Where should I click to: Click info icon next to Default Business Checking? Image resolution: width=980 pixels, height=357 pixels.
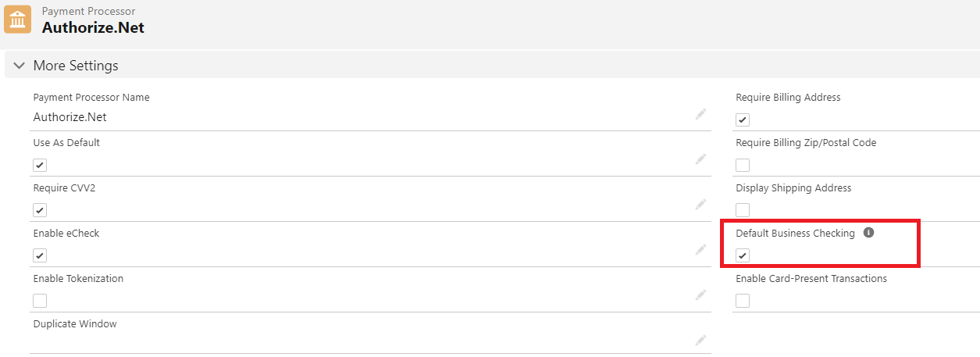(868, 233)
